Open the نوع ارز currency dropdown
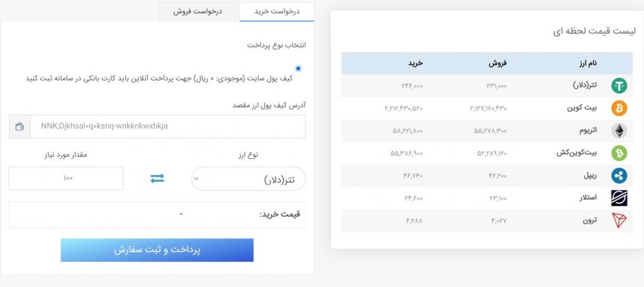This screenshot has height=287, width=644. click(248, 179)
